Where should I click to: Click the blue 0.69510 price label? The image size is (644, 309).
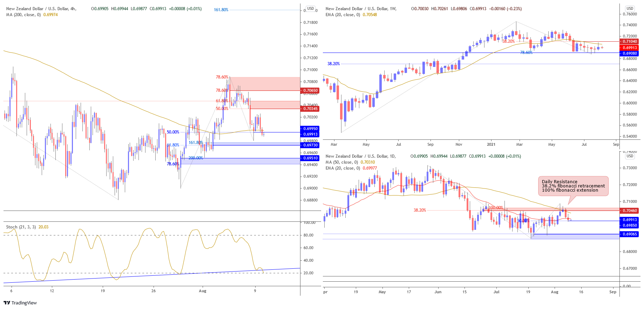point(310,158)
